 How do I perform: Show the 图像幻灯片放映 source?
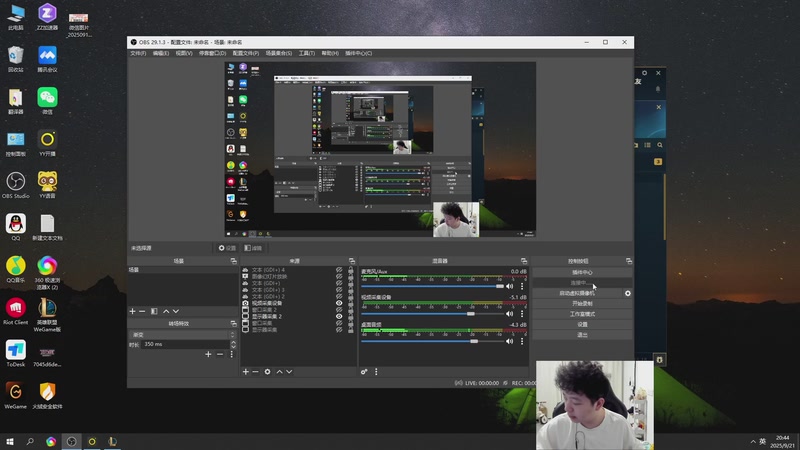click(x=339, y=277)
